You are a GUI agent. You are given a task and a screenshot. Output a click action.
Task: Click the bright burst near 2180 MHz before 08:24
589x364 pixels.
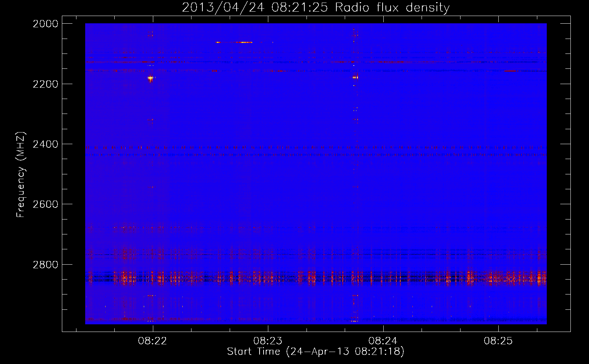(x=355, y=77)
